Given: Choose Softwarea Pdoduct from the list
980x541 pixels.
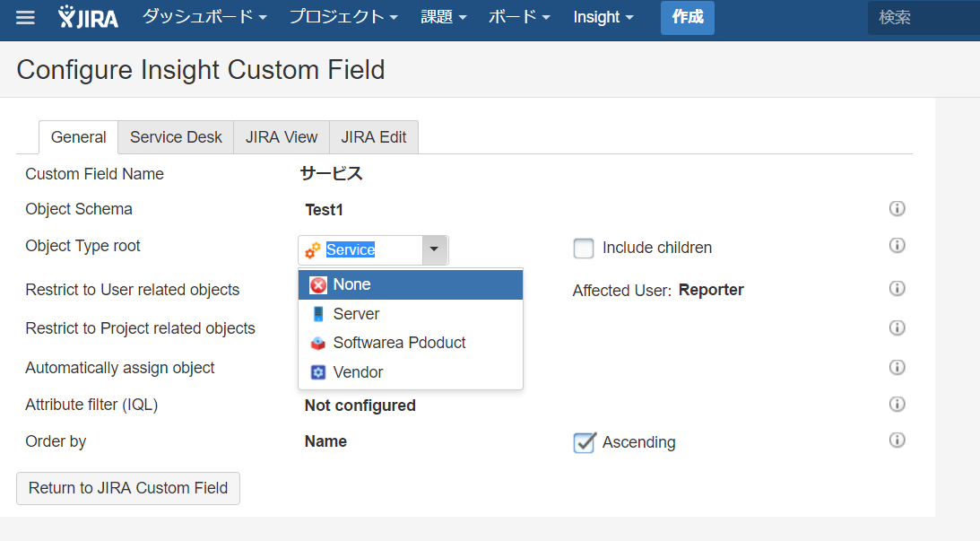Looking at the screenshot, I should (411, 343).
